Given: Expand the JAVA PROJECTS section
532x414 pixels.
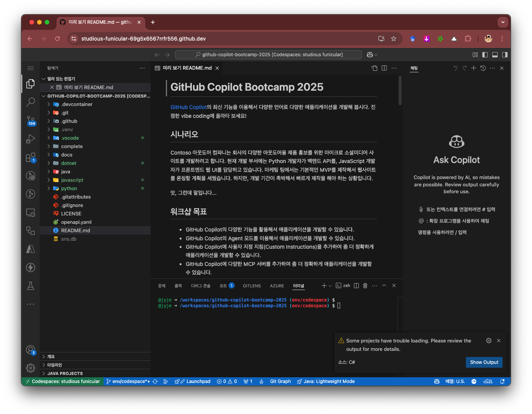Looking at the screenshot, I should tap(95, 373).
